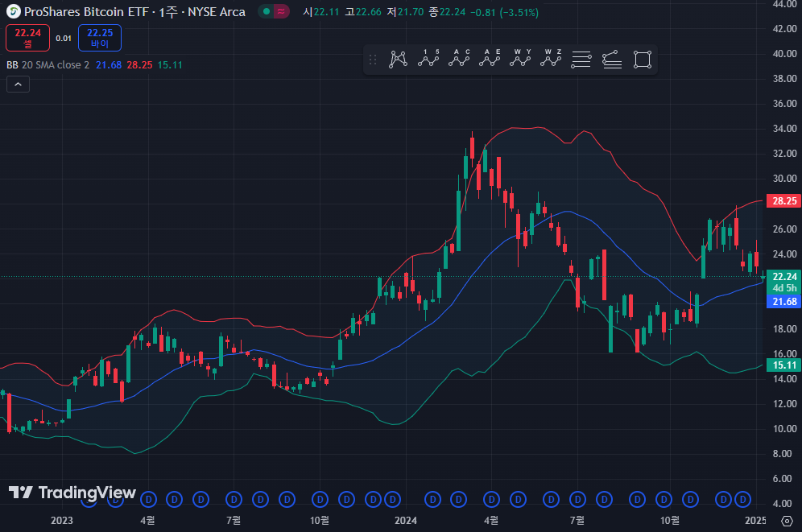Select the trend-based Fib extension tool

pos(612,60)
